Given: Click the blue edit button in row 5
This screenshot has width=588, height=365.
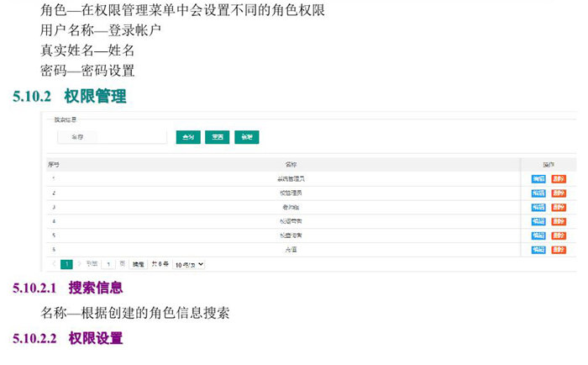Looking at the screenshot, I should (538, 235).
